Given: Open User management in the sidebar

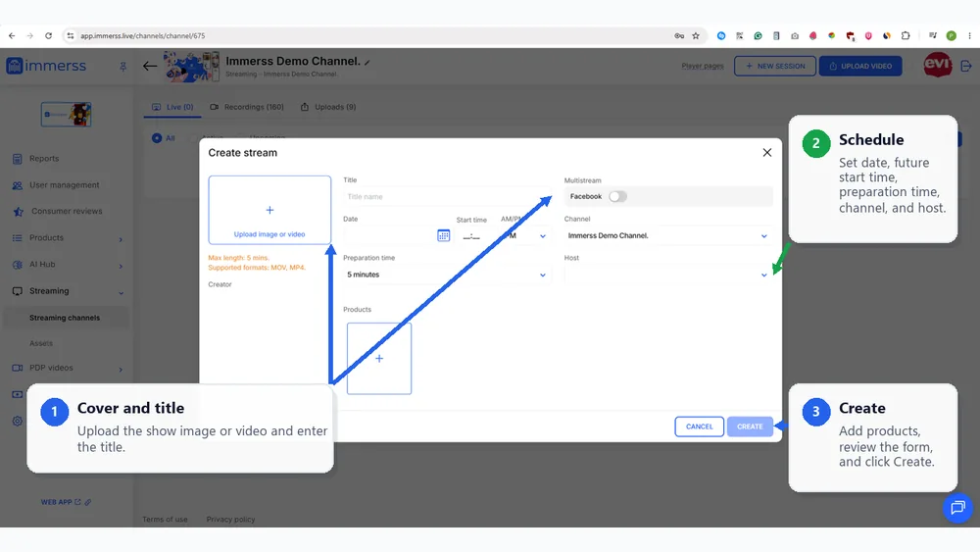Looking at the screenshot, I should pos(64,185).
